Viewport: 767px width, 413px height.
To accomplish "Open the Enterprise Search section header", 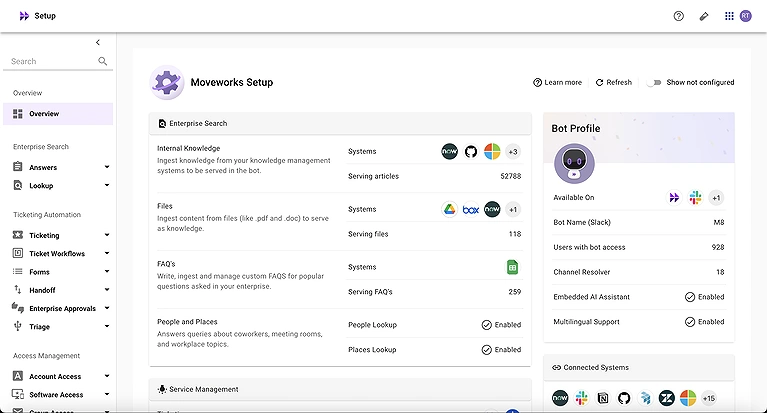I will coord(340,124).
